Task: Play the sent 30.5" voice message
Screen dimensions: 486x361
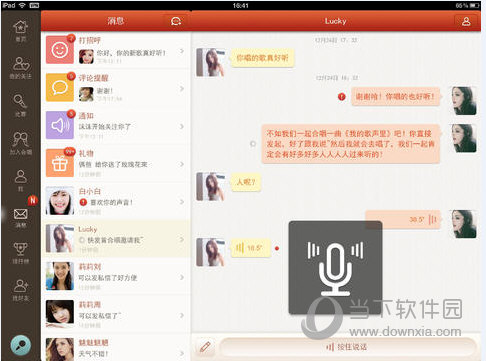Action: coord(403,220)
